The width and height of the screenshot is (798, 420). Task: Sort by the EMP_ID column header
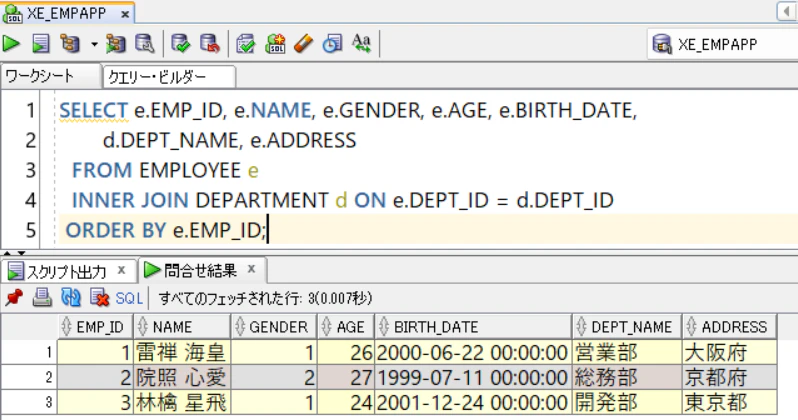tap(95, 327)
